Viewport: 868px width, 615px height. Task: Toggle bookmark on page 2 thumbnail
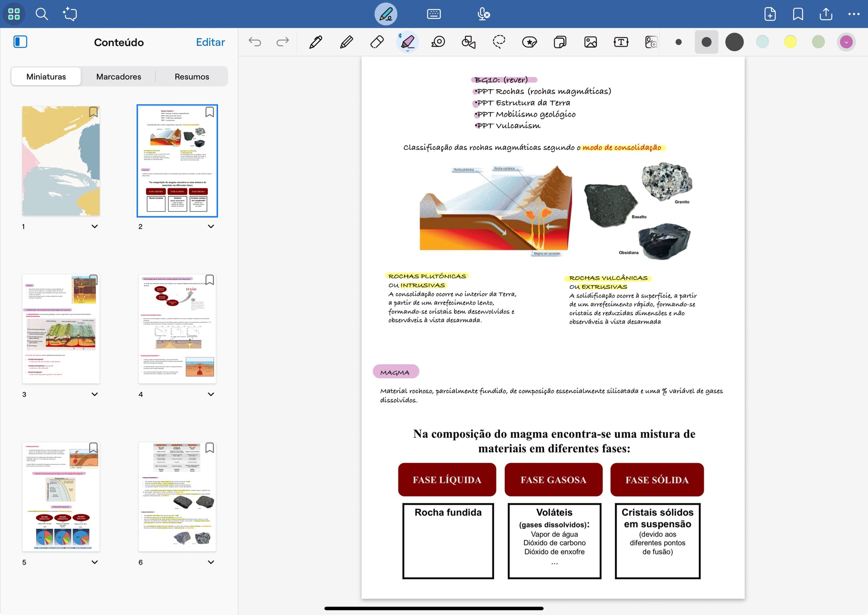click(x=210, y=112)
